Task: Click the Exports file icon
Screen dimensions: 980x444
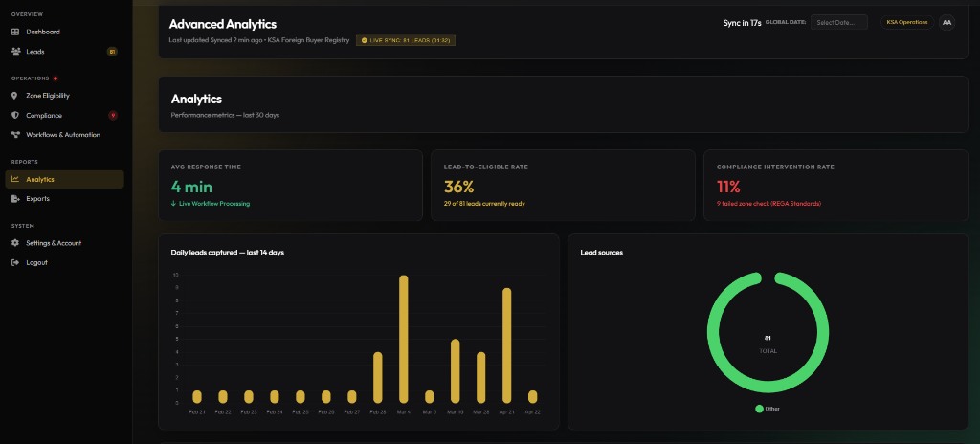Action: pos(15,199)
